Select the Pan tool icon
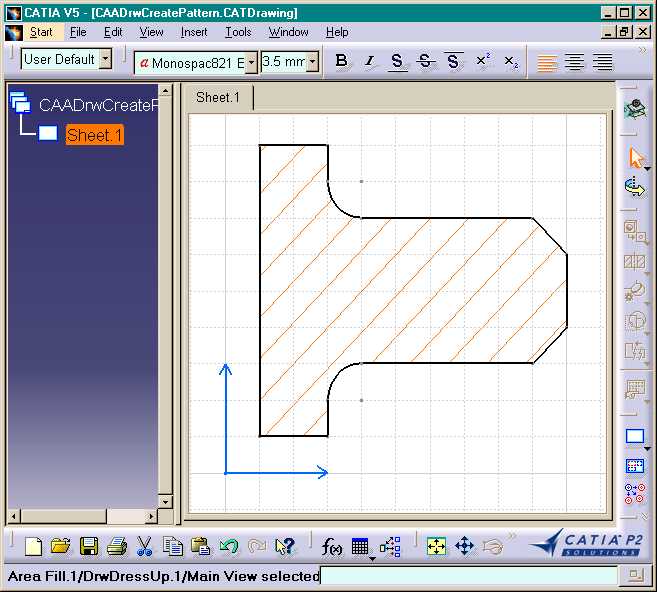The width and height of the screenshot is (657, 592). 464,546
